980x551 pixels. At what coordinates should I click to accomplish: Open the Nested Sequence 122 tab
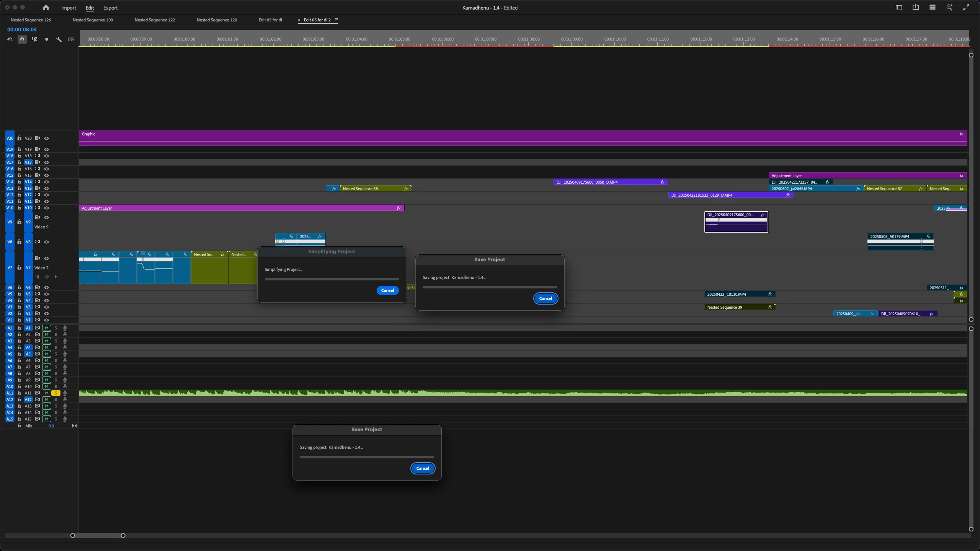155,20
